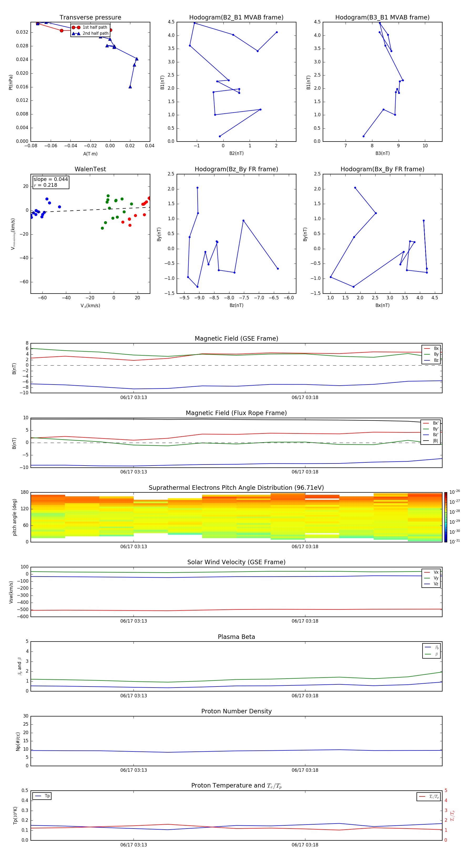Click the "B3(nT)" x-axis label
The image size is (473, 868).
click(x=382, y=153)
